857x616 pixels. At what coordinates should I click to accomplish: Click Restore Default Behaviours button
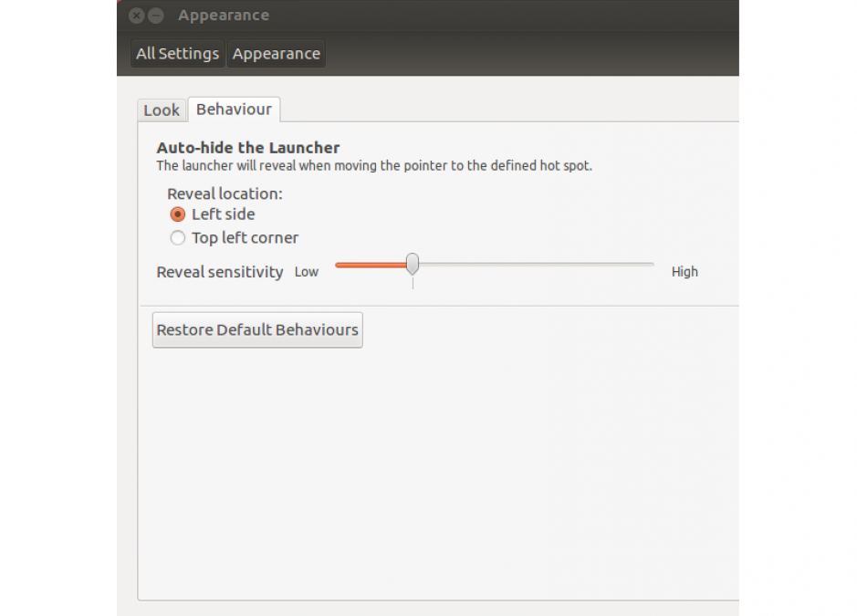click(x=257, y=329)
